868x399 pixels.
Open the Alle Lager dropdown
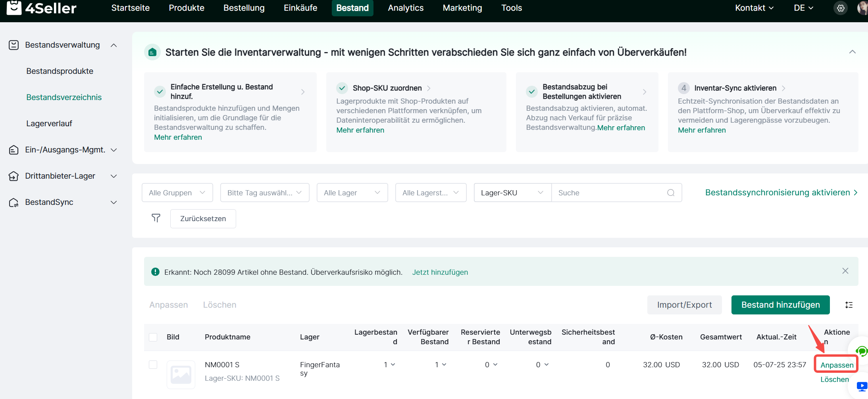(x=352, y=193)
